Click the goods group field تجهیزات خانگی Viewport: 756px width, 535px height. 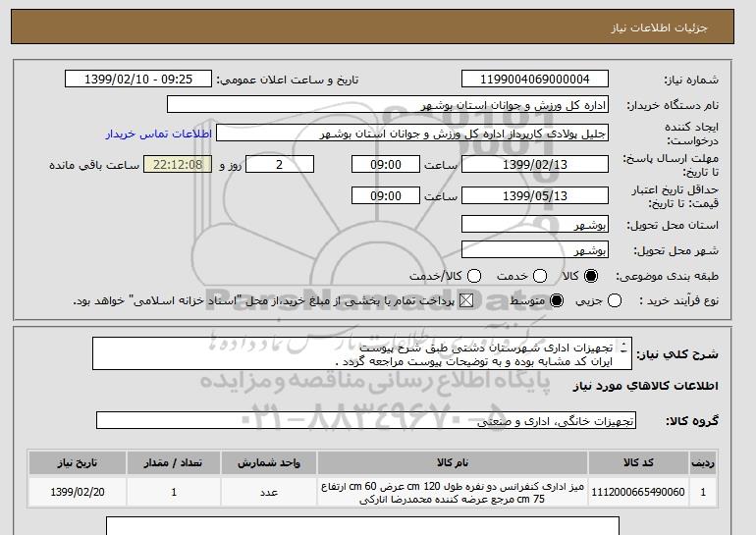(x=366, y=420)
